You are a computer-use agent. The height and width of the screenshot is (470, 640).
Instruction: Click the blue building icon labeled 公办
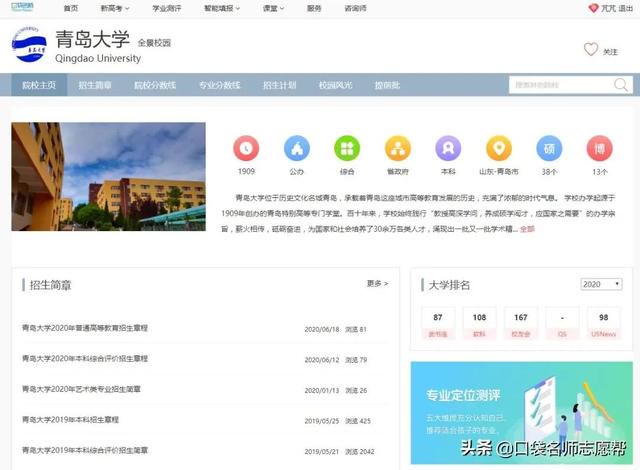[297, 148]
